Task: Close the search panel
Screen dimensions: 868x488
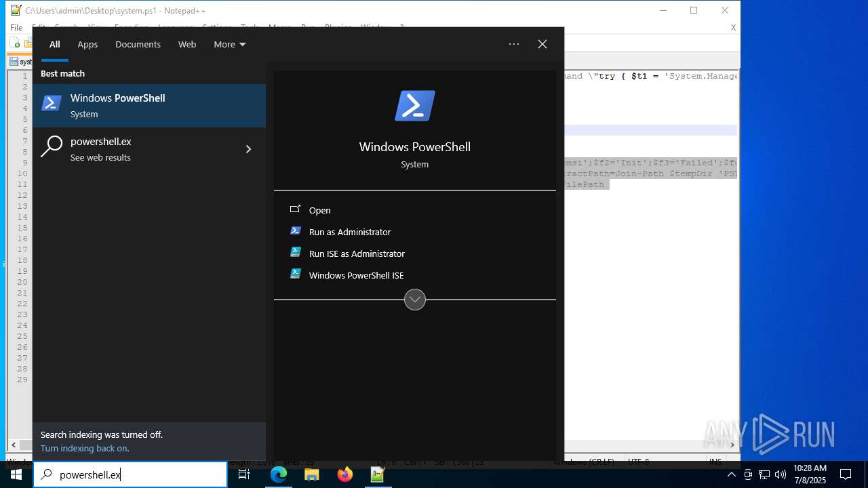Action: coord(542,44)
